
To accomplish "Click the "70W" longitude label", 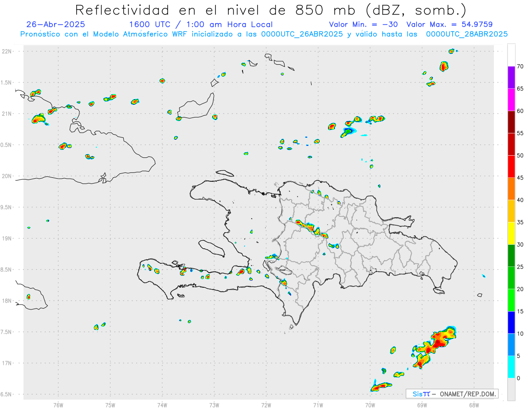I will pos(370,405).
